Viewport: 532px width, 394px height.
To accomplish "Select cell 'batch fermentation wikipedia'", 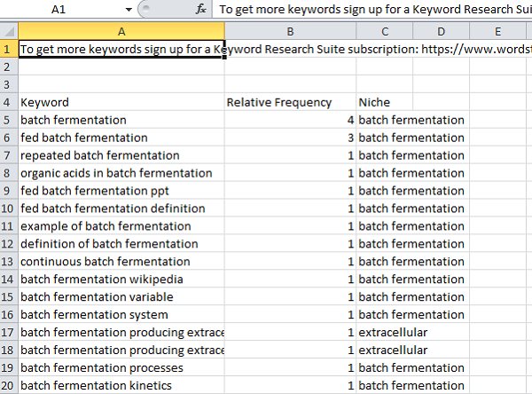I will coord(121,280).
